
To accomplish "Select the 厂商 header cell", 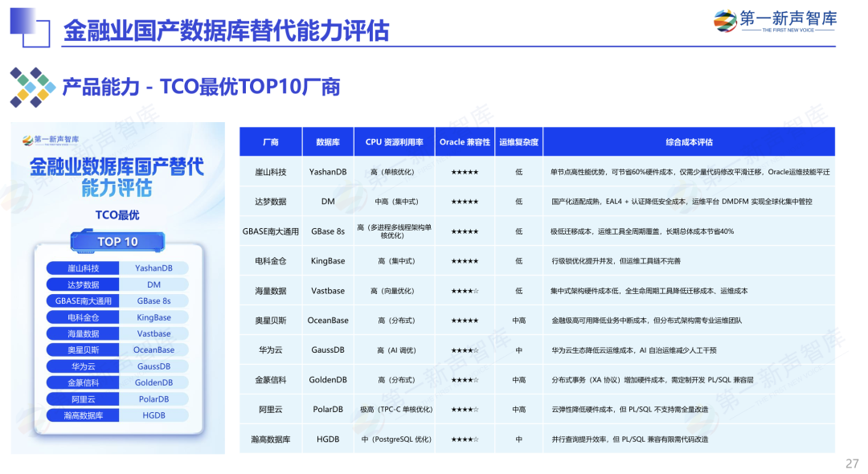I will tap(270, 141).
